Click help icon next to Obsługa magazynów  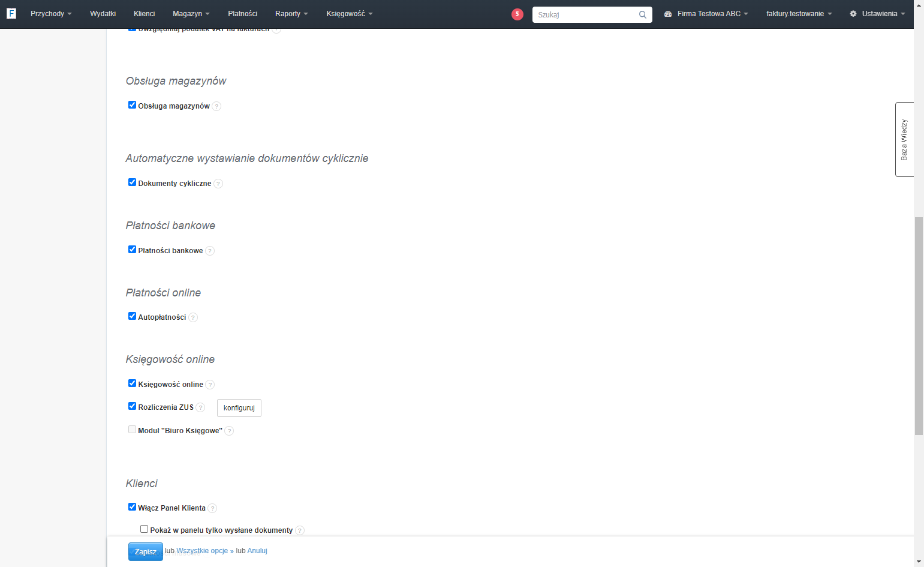click(x=216, y=106)
